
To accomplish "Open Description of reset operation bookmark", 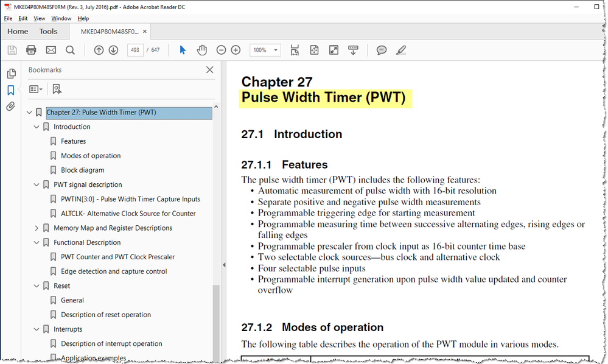I will [x=106, y=315].
